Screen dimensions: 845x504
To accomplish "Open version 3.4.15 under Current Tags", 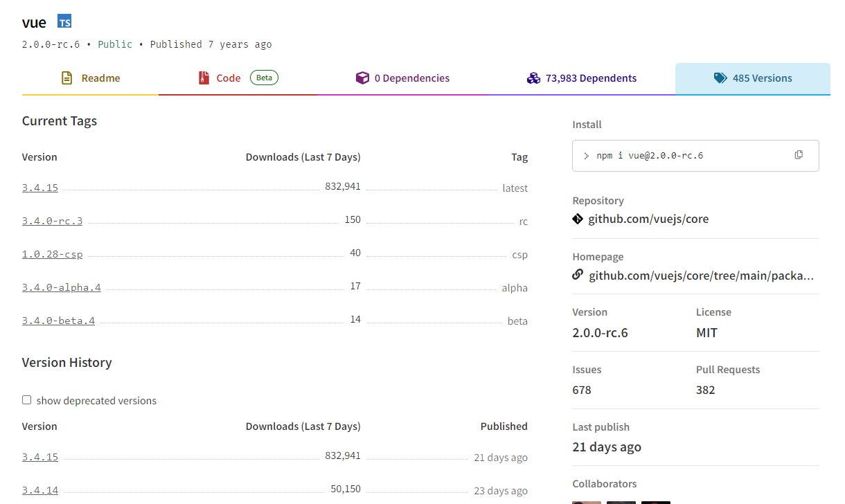I will 40,188.
